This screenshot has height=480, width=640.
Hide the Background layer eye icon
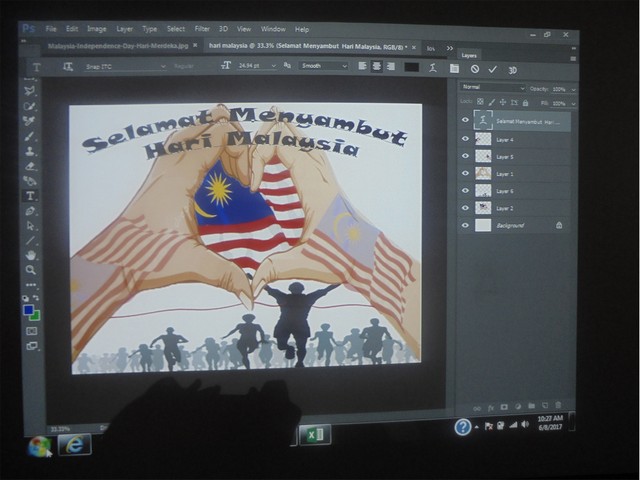coord(465,226)
